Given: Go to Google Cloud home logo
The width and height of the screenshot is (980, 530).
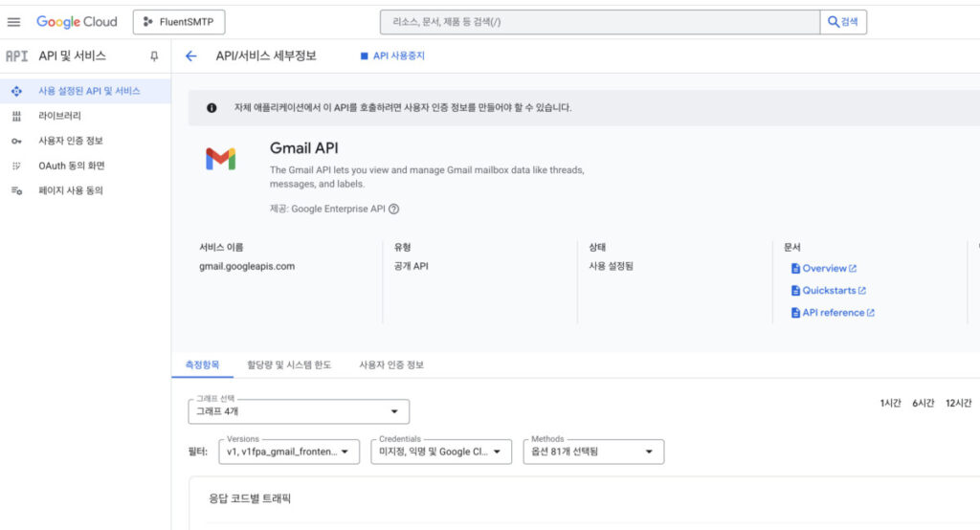Looking at the screenshot, I should (x=77, y=22).
